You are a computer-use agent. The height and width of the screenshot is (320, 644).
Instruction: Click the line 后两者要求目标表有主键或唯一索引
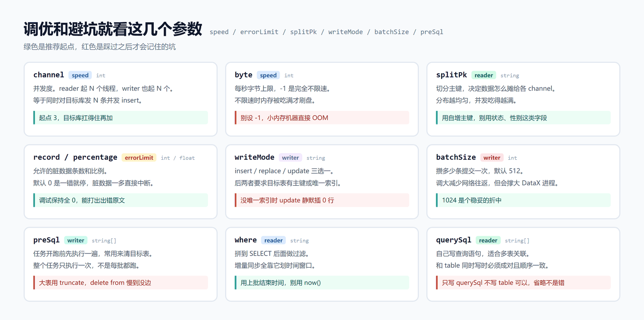(x=289, y=183)
